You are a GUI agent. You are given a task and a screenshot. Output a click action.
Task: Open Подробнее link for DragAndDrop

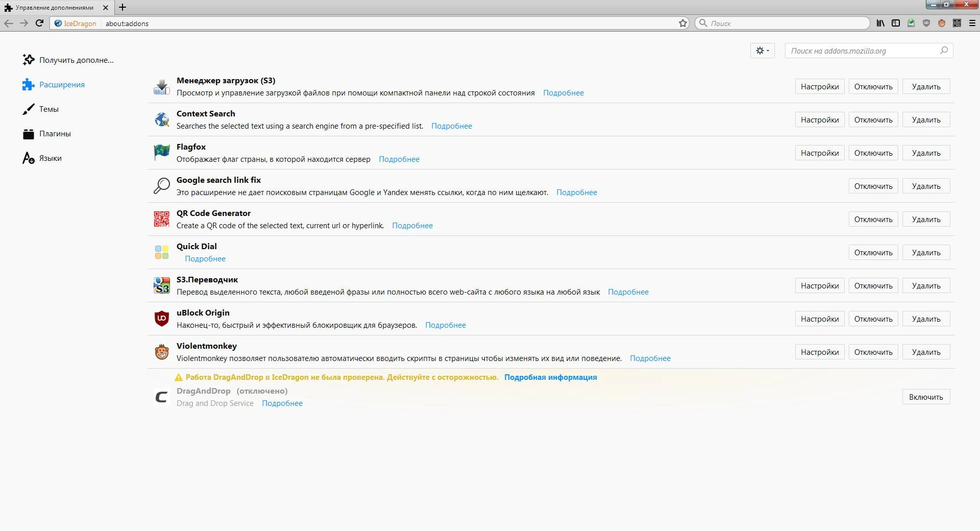click(282, 403)
